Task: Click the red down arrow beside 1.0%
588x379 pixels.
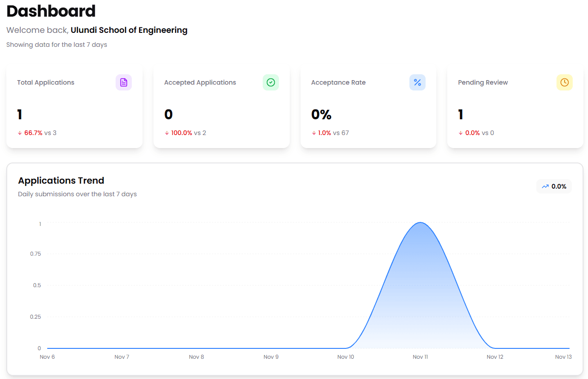Action: tap(314, 133)
